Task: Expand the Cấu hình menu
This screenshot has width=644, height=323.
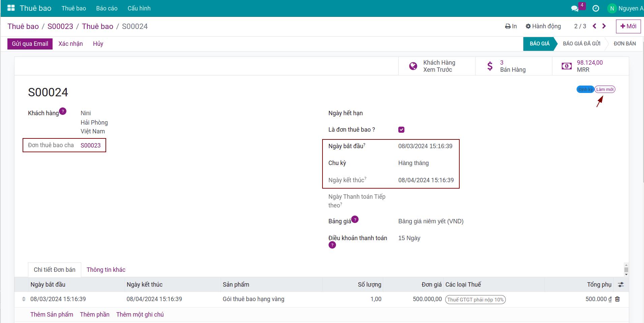Action: (139, 8)
